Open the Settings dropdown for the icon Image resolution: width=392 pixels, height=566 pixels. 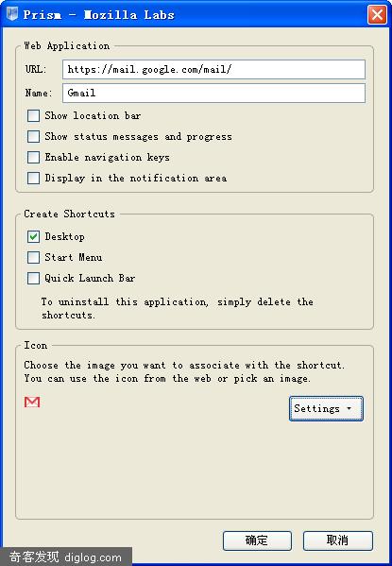326,408
